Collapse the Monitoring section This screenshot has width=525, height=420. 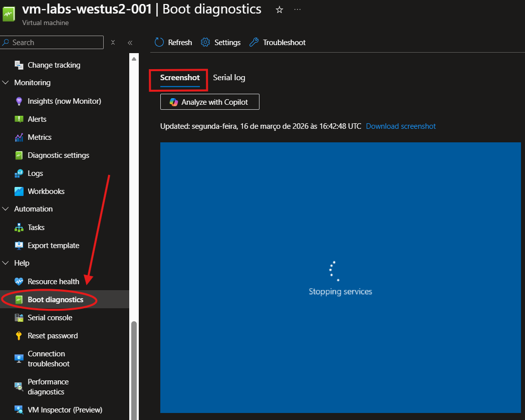pos(6,83)
